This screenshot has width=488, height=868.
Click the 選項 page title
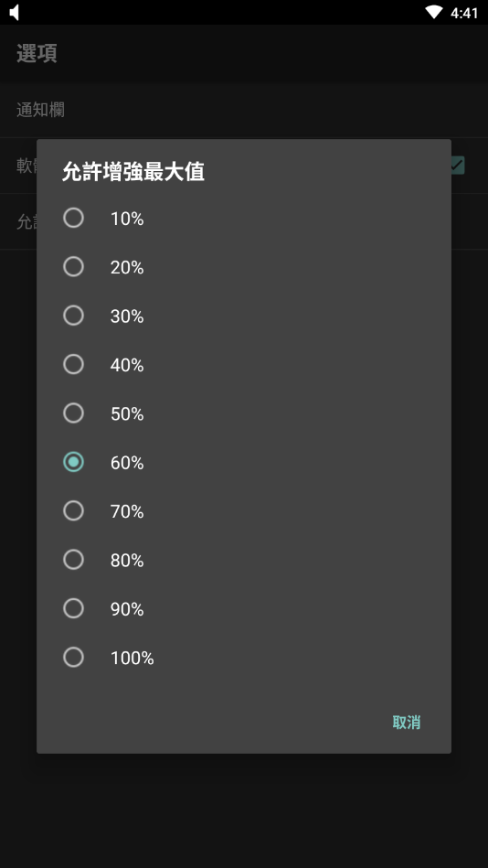pos(37,54)
